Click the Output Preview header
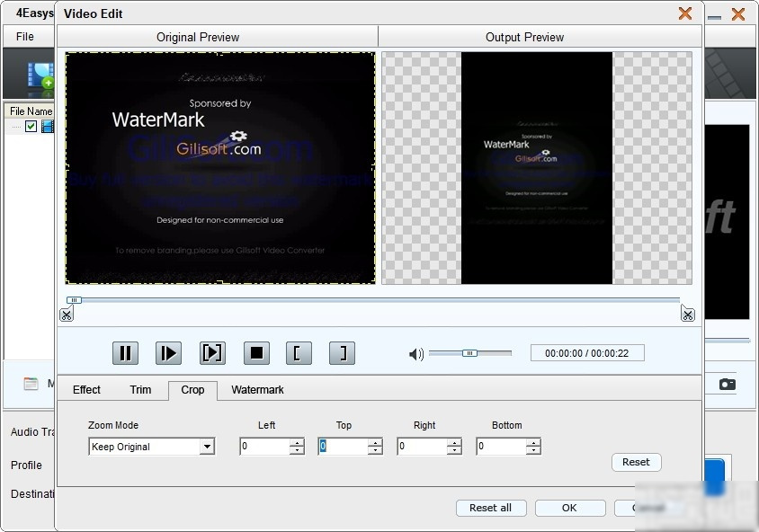The height and width of the screenshot is (532, 759). [524, 37]
